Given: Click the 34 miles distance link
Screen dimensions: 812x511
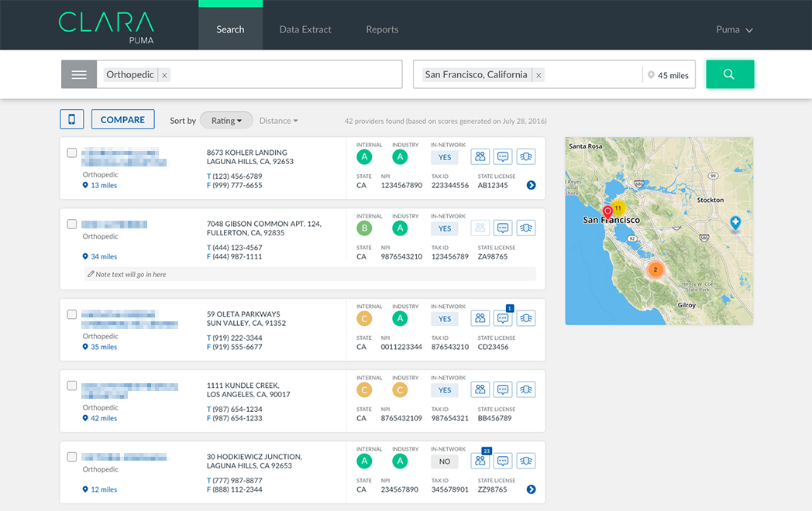Looking at the screenshot, I should click(x=100, y=257).
